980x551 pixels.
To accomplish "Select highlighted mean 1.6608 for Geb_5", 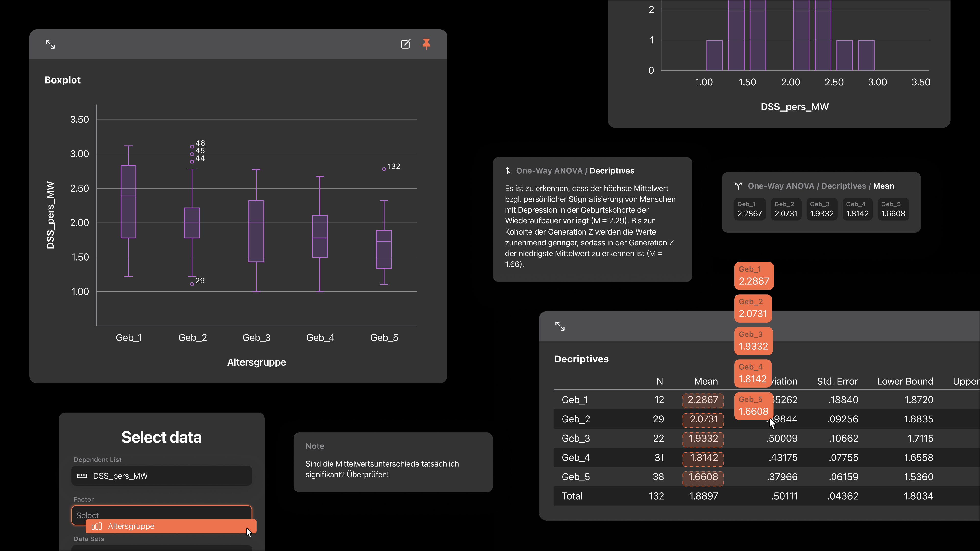I will click(x=703, y=477).
